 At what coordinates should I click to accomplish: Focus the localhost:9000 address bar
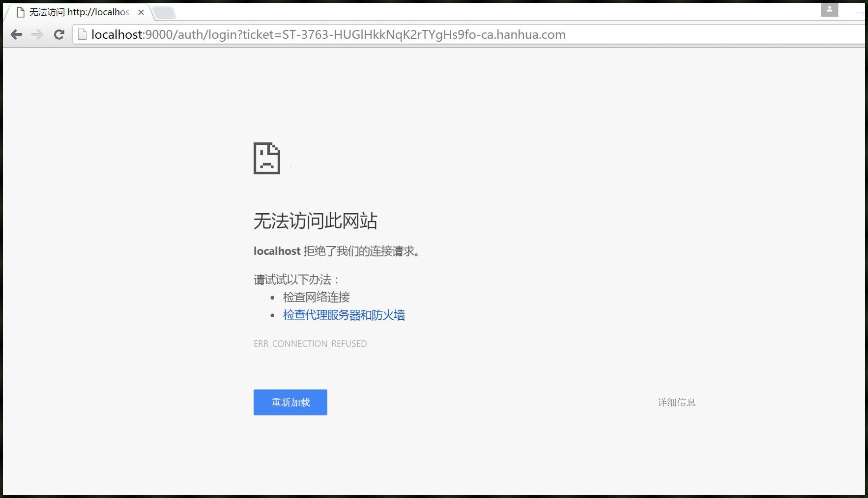coord(469,34)
